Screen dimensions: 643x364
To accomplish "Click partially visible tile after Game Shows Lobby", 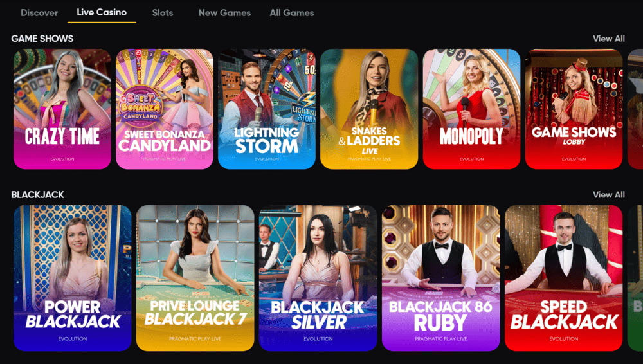I will (635, 109).
